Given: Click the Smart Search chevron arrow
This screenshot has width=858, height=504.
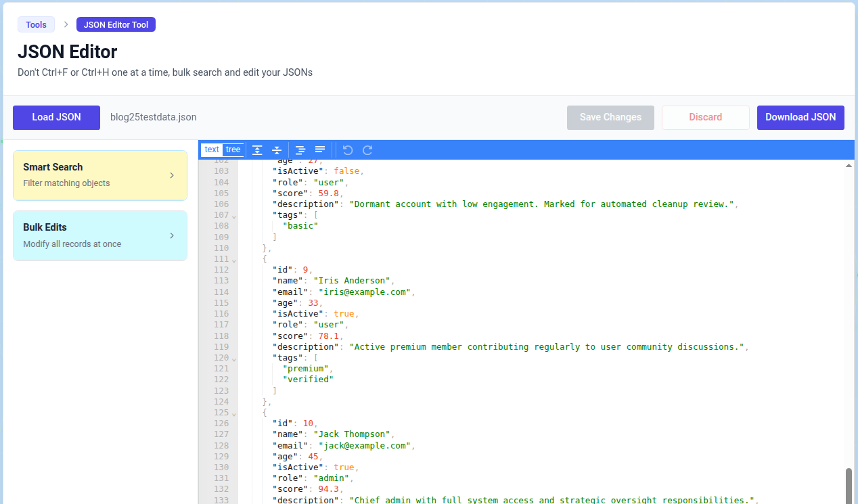Looking at the screenshot, I should tap(172, 175).
